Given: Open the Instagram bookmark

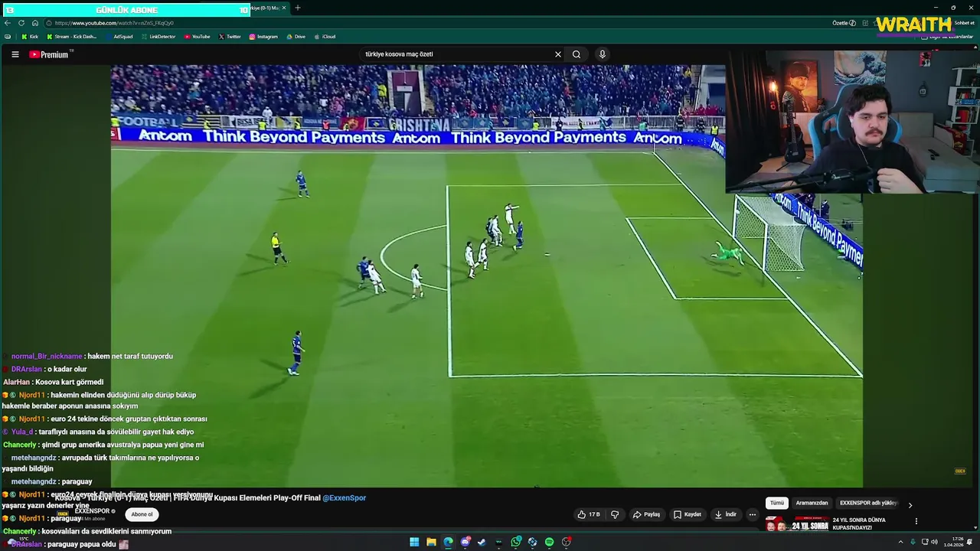Looking at the screenshot, I should pos(263,37).
